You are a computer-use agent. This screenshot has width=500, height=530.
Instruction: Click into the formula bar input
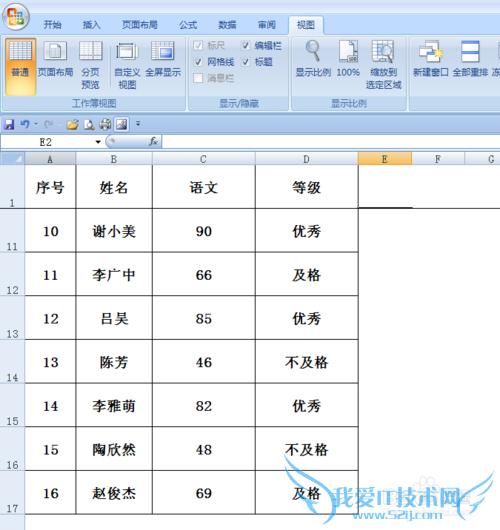tap(331, 142)
